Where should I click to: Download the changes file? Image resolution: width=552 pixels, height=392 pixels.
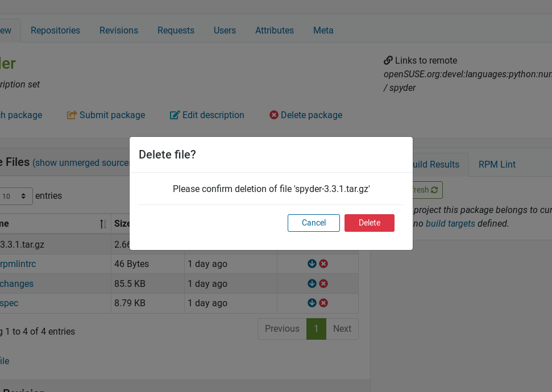click(x=312, y=283)
